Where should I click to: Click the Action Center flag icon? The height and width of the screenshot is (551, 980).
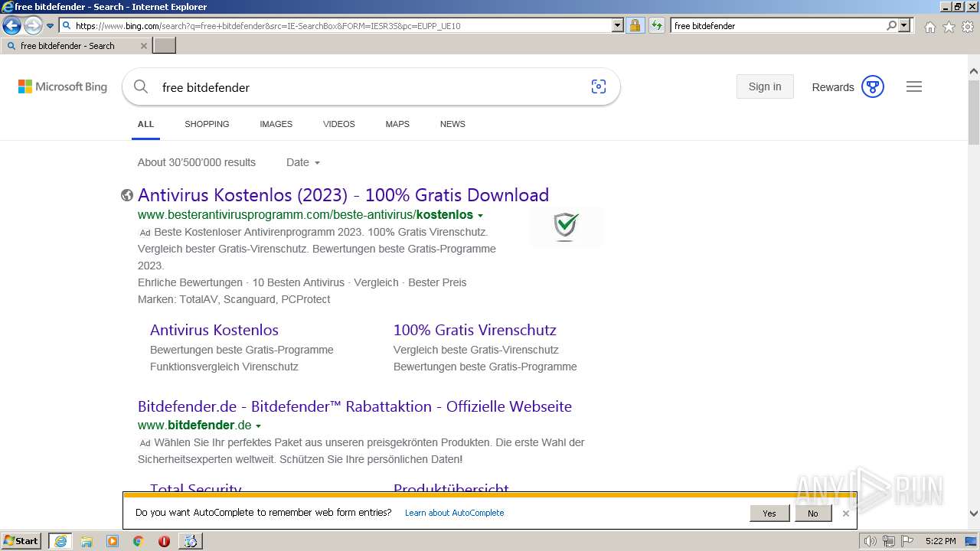coord(907,541)
